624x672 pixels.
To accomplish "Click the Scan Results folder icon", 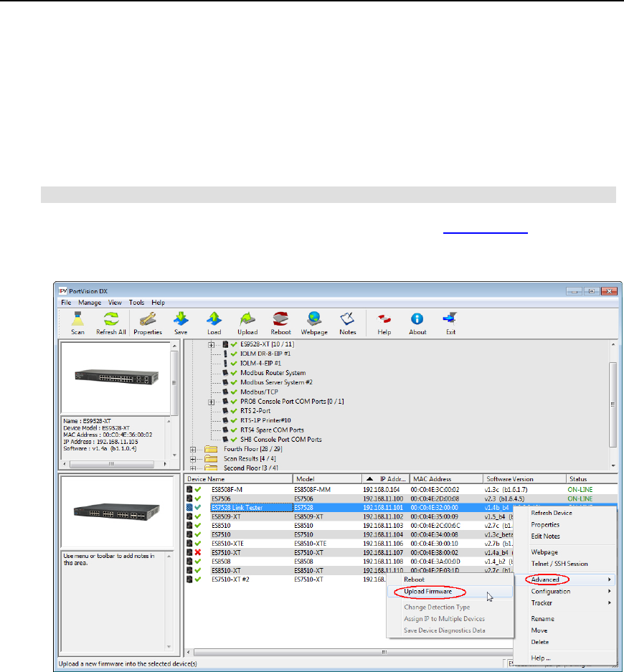I will click(211, 458).
